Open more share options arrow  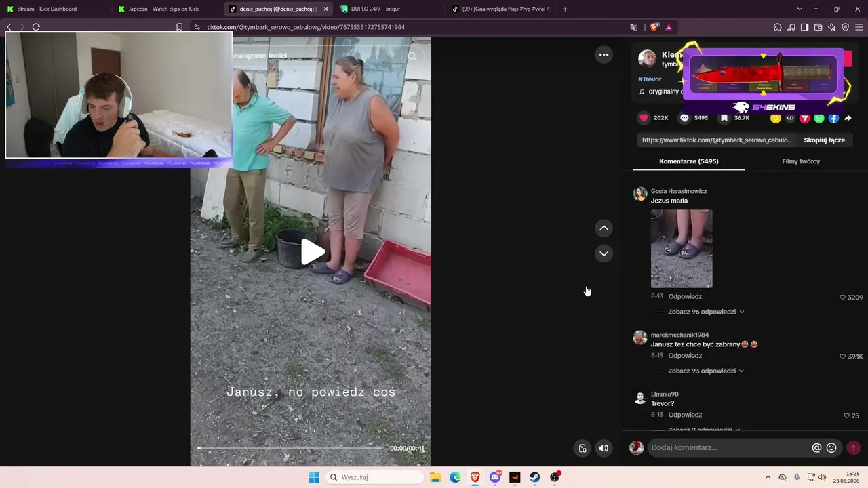pos(848,118)
